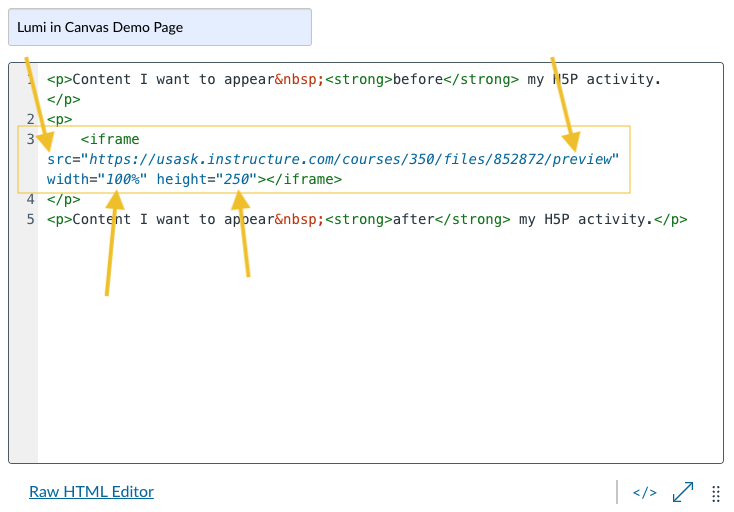Click the page title field 'Lumi in Canvas Demo Page'
The image size is (734, 512).
pyautogui.click(x=160, y=27)
